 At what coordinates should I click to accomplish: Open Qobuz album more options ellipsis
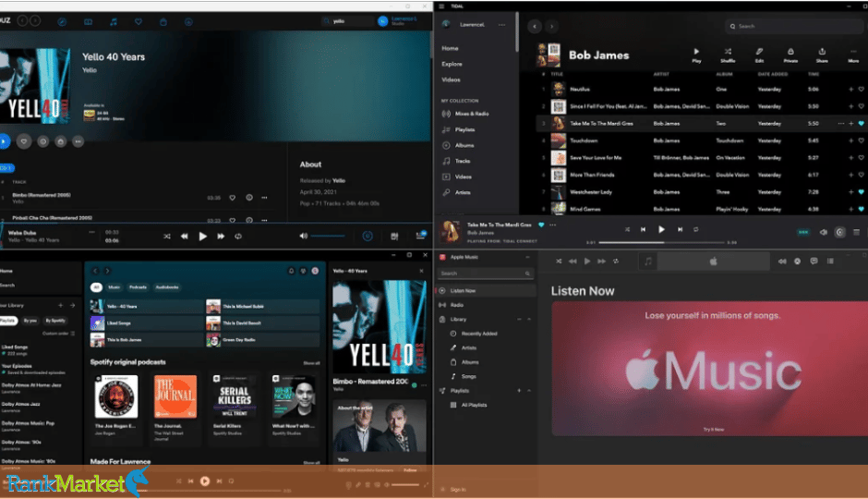pyautogui.click(x=78, y=141)
